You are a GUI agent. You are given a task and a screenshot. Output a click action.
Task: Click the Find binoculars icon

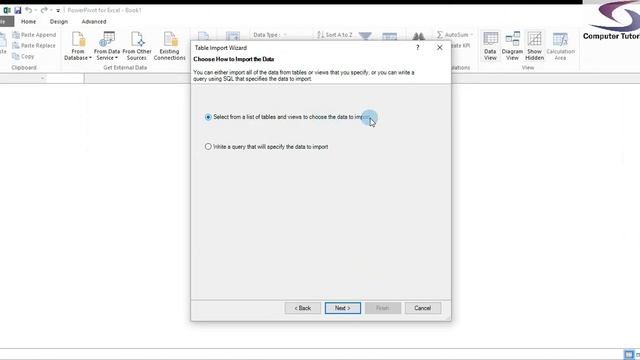pyautogui.click(x=418, y=37)
